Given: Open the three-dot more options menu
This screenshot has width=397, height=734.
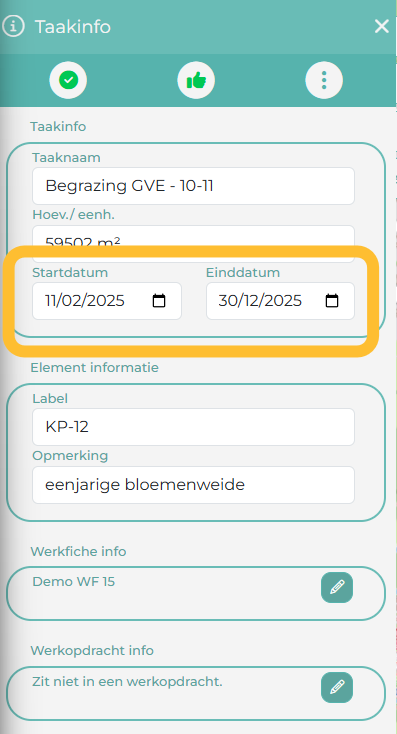Looking at the screenshot, I should [x=324, y=81].
